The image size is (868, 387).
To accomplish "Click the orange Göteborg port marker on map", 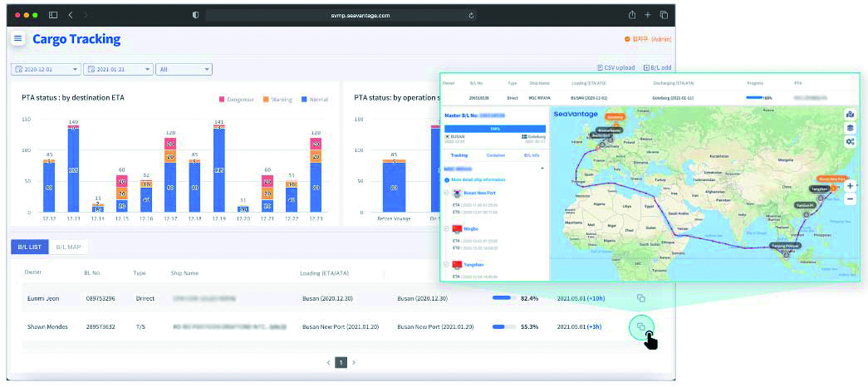I will pyautogui.click(x=615, y=118).
